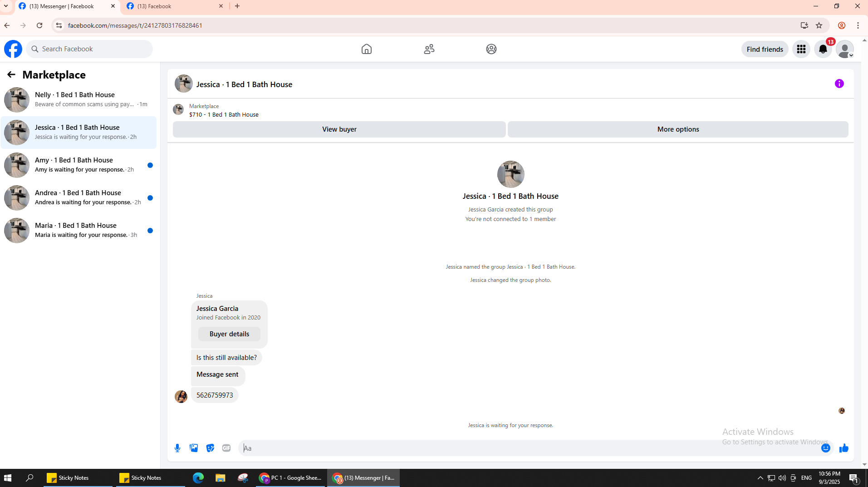Close the second (13) Facebook tab

point(221,6)
